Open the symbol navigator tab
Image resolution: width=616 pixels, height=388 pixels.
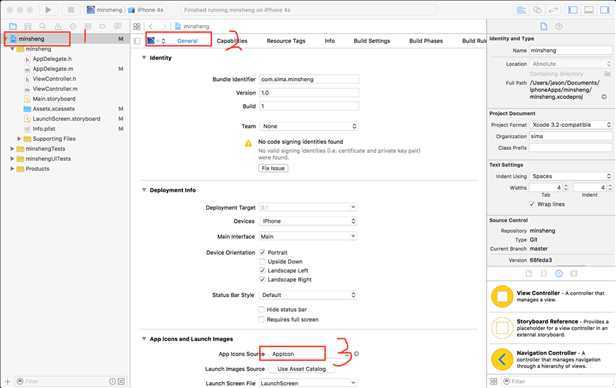[28, 26]
